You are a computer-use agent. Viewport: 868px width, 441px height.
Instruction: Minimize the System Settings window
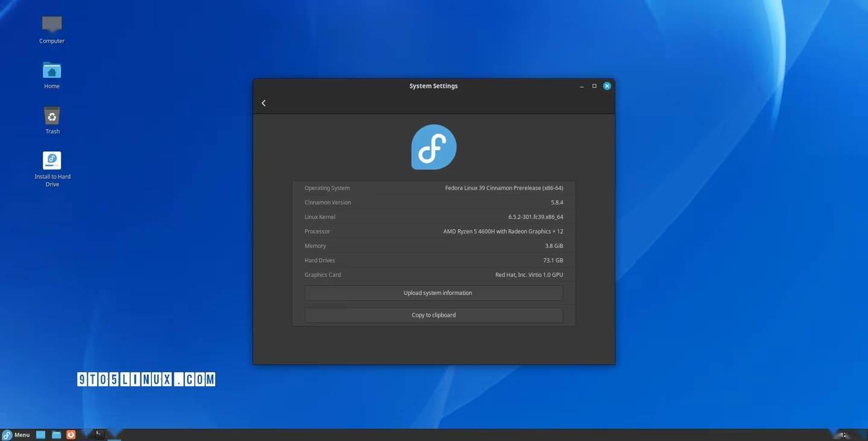pos(582,86)
